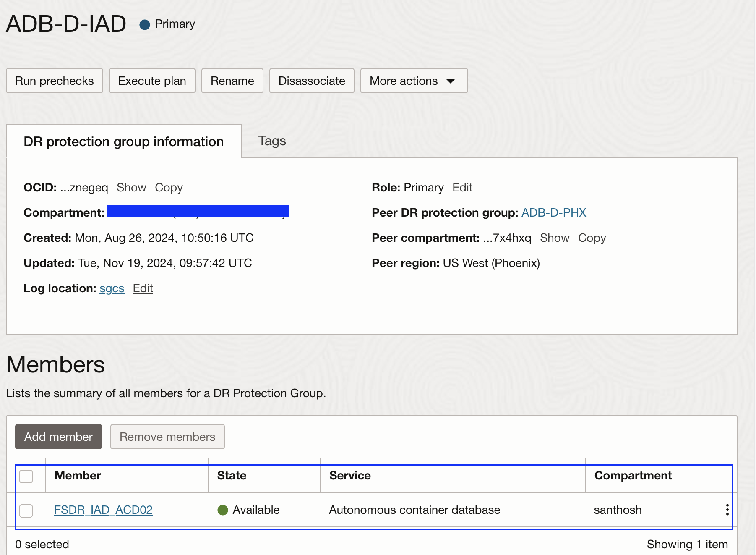Click the Remove members button
This screenshot has height=555, width=756.
(167, 437)
